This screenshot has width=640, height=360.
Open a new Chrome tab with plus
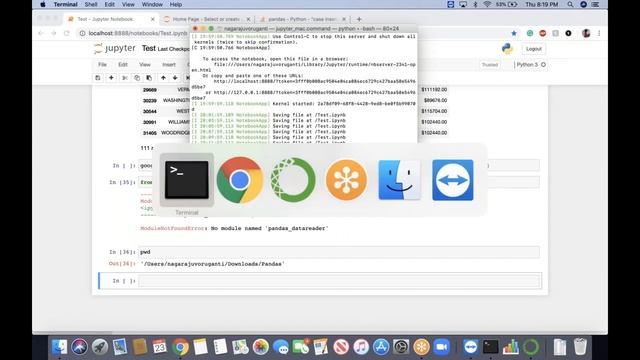click(359, 19)
